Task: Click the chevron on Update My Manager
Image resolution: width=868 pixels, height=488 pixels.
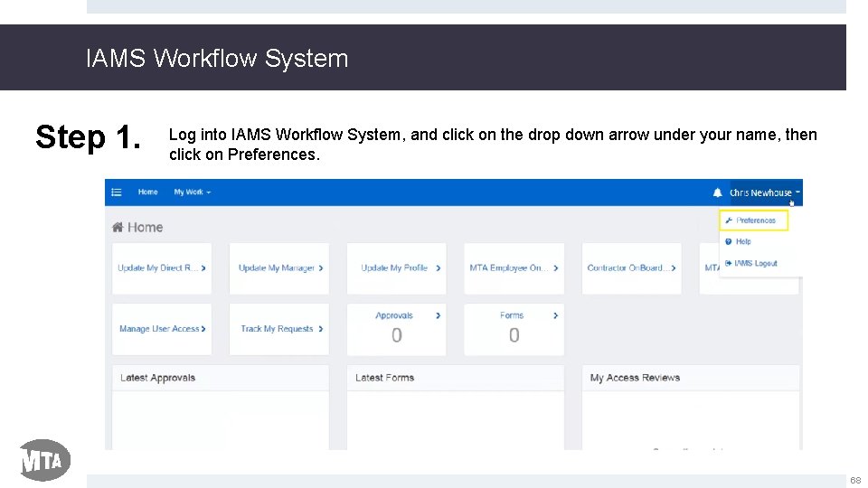Action: 320,267
